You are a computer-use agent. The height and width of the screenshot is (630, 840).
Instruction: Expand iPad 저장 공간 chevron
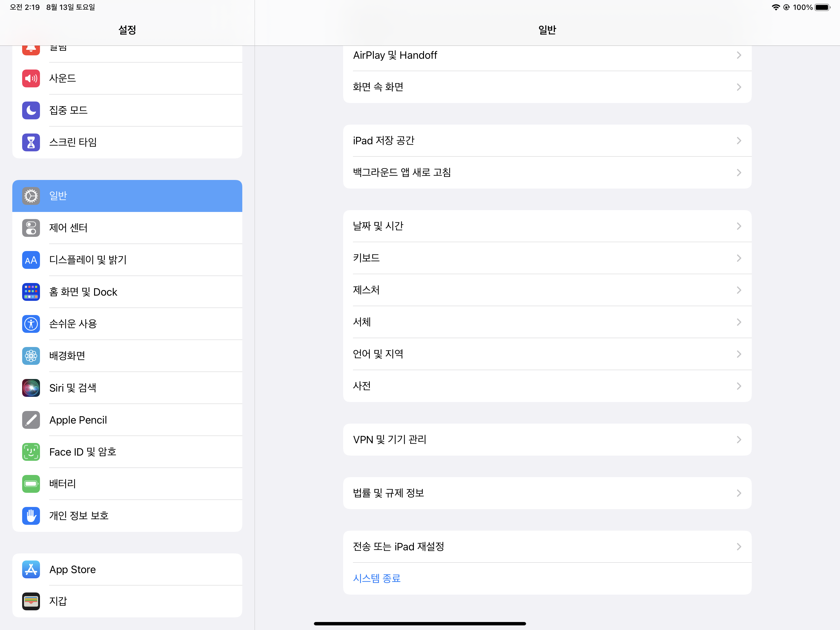coord(739,141)
